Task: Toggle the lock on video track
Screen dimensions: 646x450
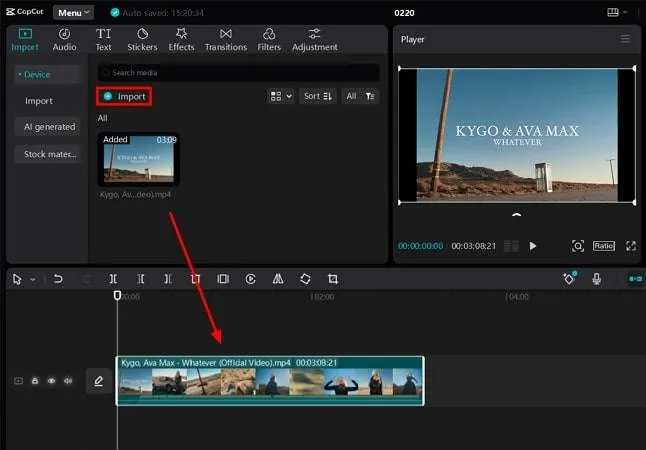Action: (35, 381)
